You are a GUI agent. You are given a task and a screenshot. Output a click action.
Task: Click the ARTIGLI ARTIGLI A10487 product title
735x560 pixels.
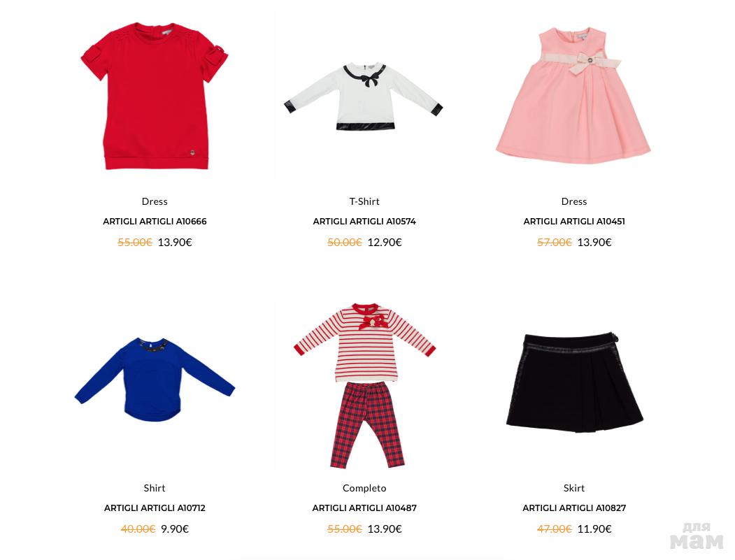tap(364, 508)
